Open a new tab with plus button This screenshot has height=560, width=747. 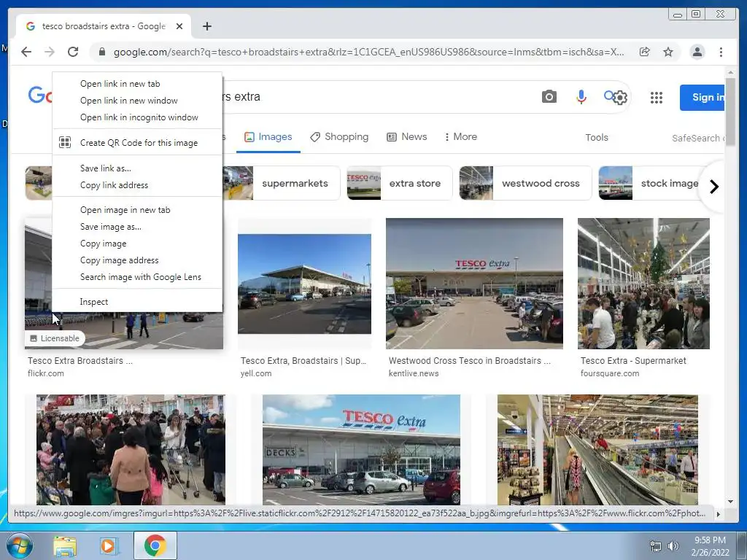[x=206, y=26]
